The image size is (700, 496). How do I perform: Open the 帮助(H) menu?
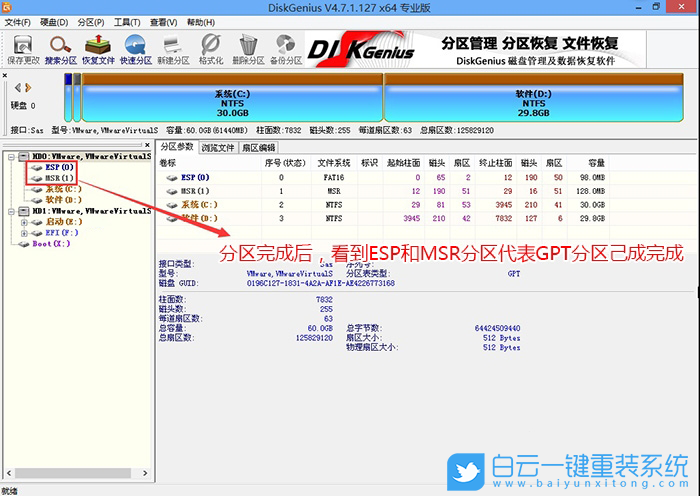(200, 22)
